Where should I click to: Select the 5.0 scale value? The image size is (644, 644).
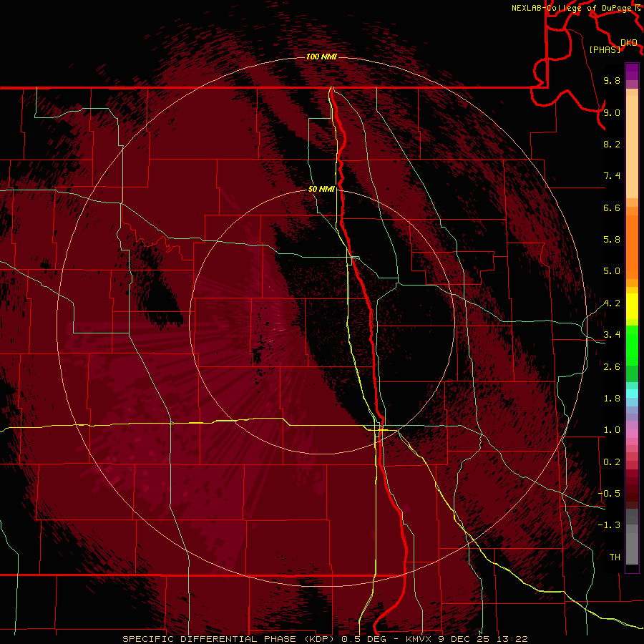click(x=612, y=271)
